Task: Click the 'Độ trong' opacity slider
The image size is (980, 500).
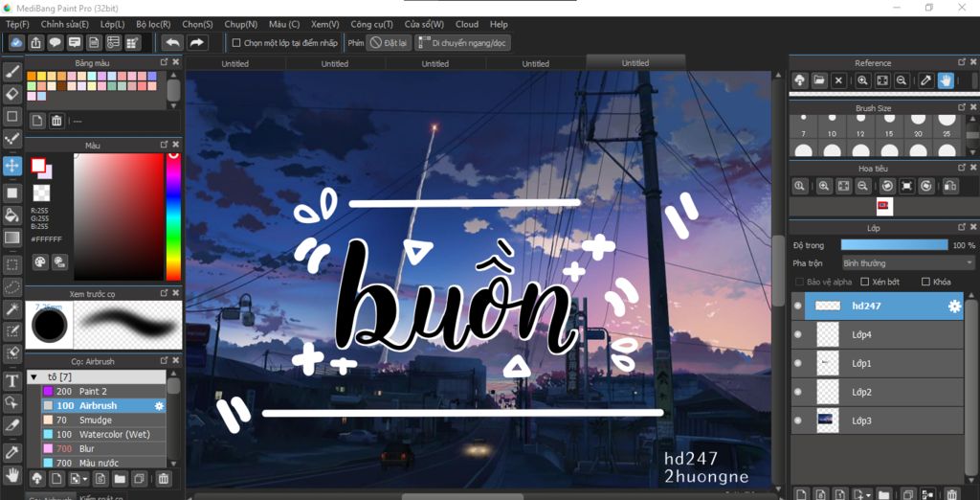Action: point(895,244)
